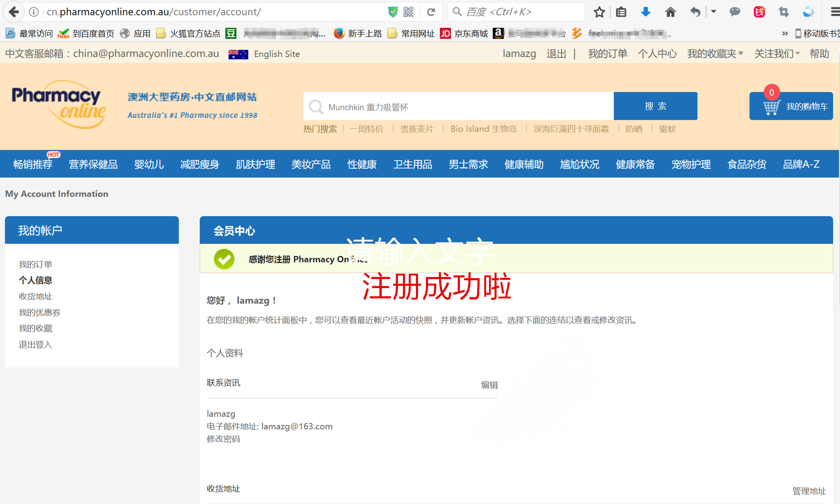Viewport: 840px width, 504px height.
Task: Click 编辑 to edit contact info
Action: click(x=489, y=385)
